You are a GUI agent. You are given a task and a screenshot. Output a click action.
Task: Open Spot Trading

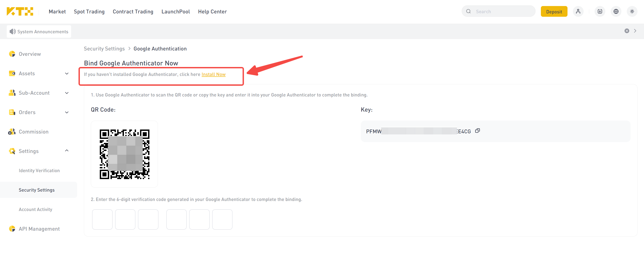89,12
